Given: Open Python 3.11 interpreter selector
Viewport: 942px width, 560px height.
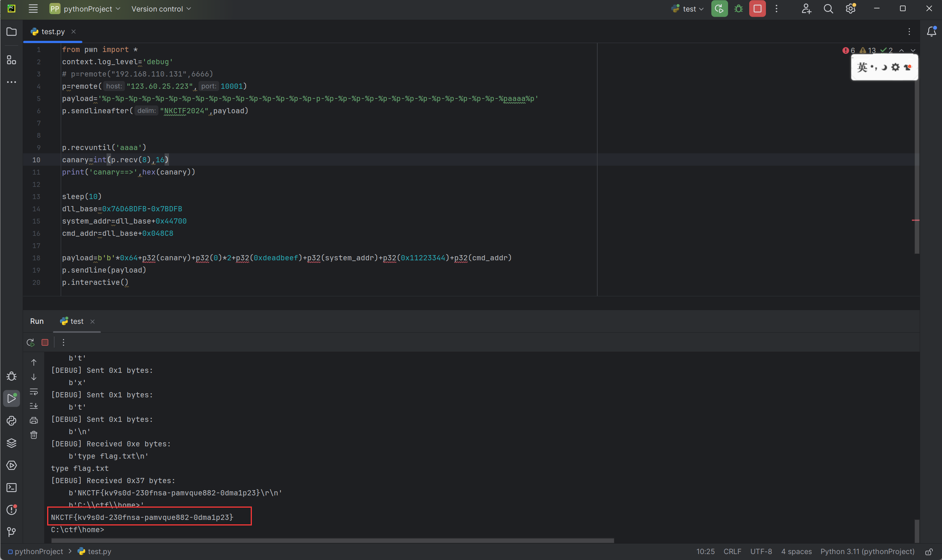Looking at the screenshot, I should 867,551.
